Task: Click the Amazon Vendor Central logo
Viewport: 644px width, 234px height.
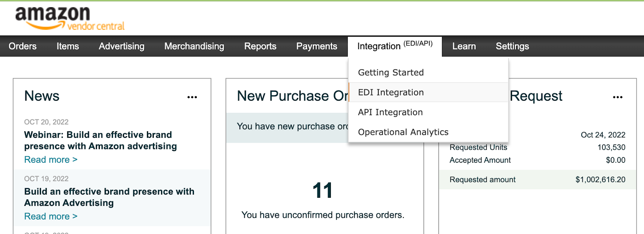Action: click(70, 19)
